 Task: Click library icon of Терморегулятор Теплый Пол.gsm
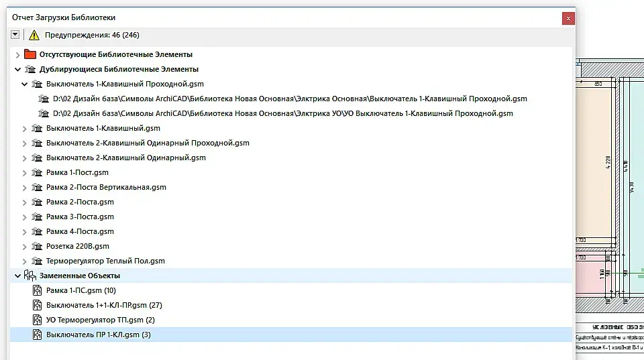tap(37, 261)
